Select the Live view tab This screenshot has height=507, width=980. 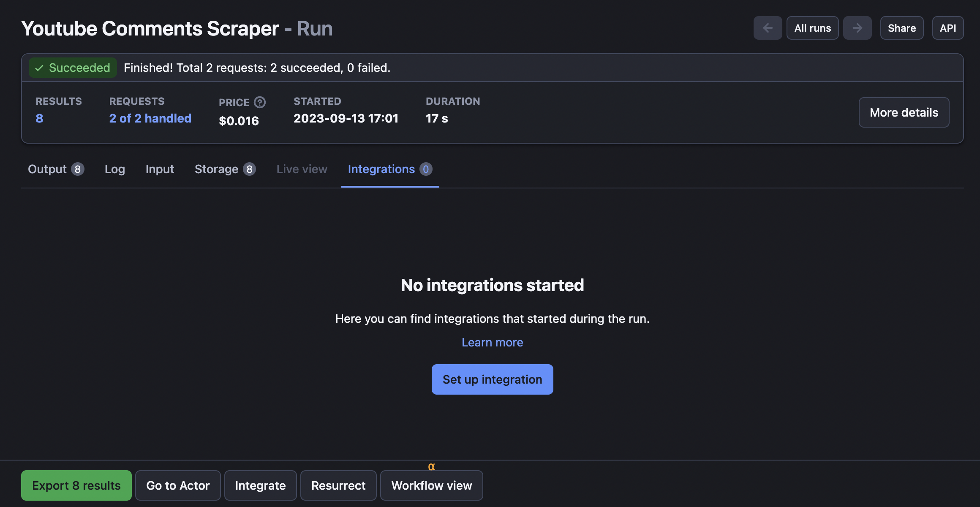[x=302, y=169]
